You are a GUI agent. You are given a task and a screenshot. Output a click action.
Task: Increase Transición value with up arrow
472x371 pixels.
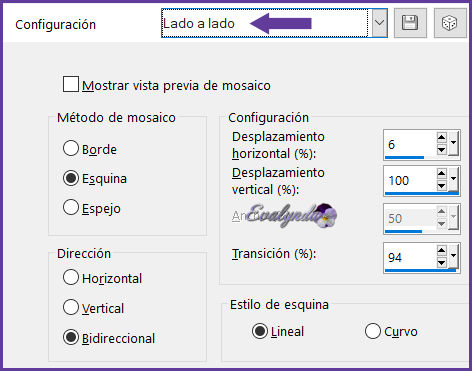coord(442,250)
